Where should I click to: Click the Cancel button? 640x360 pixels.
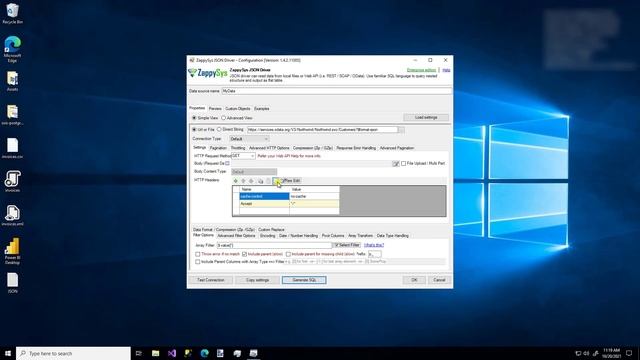[439, 280]
